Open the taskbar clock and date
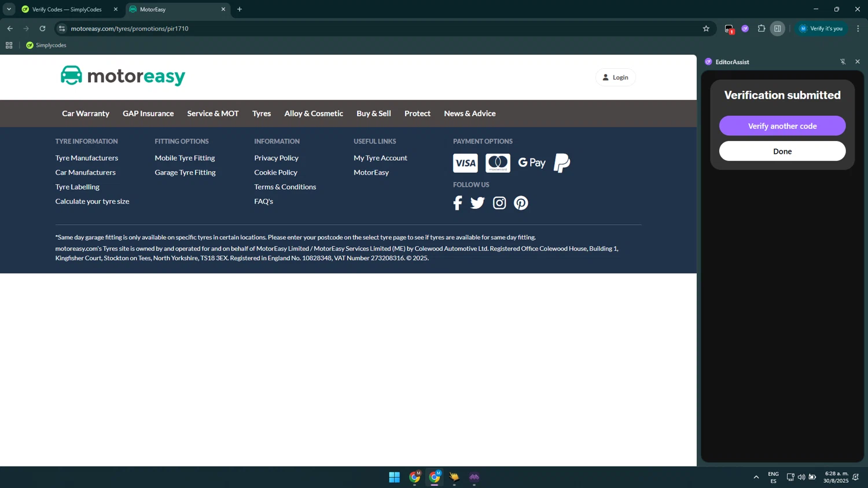 click(x=836, y=477)
